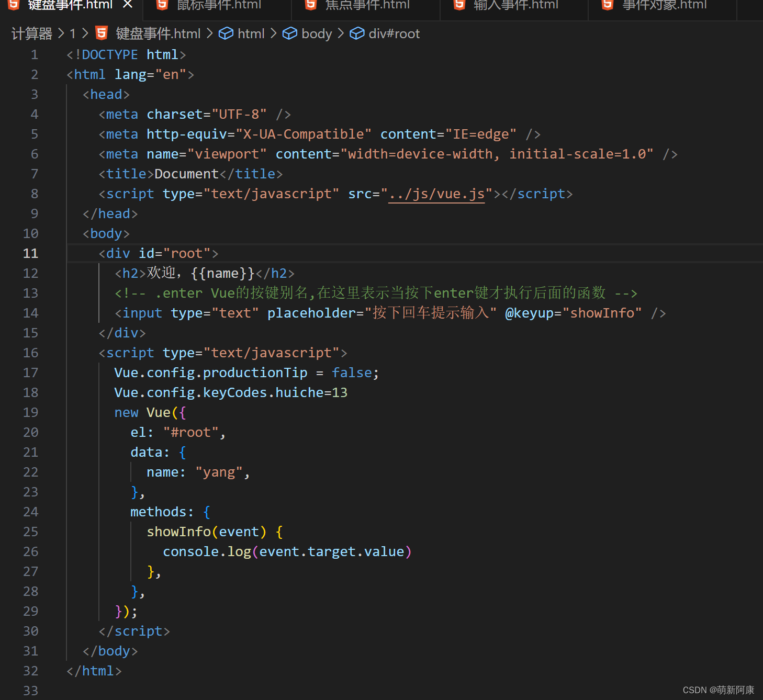763x700 pixels.
Task: Click the HTML5 icon on 鼠标事件.html tab
Action: (x=162, y=5)
